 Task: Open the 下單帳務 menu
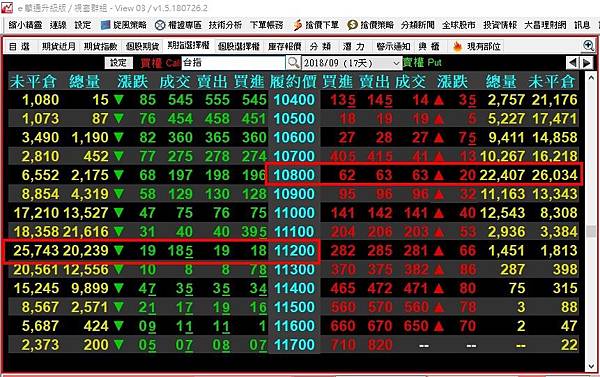click(x=266, y=25)
